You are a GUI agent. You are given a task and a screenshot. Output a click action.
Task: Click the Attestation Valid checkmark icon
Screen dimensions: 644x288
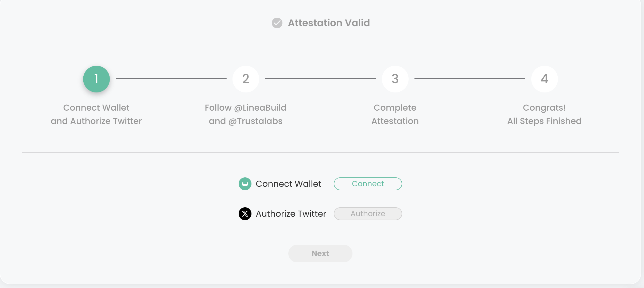point(277,23)
